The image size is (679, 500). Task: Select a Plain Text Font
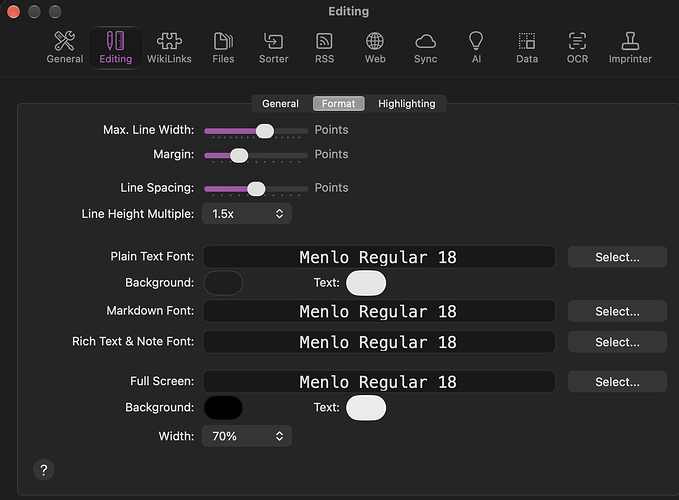tap(617, 257)
